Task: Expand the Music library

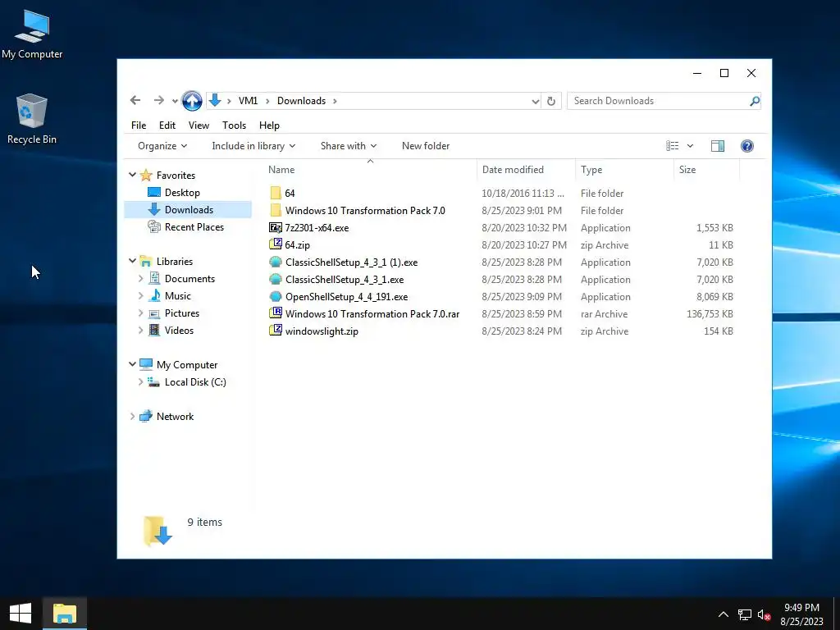Action: (x=140, y=295)
